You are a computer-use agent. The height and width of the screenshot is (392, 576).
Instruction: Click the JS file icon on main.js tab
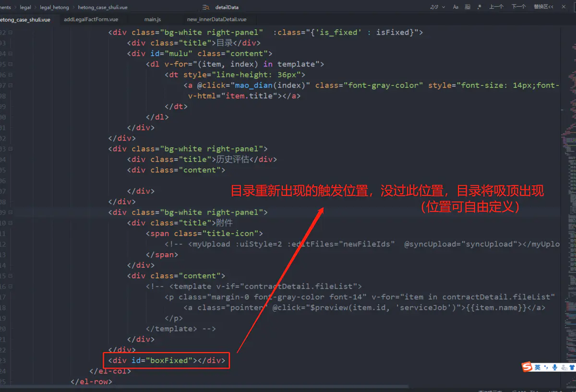(142, 20)
